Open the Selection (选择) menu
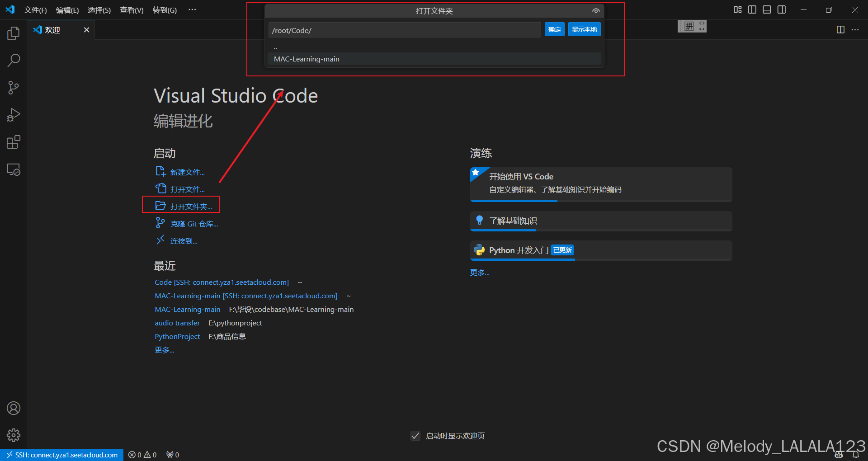This screenshot has width=868, height=461. click(99, 10)
